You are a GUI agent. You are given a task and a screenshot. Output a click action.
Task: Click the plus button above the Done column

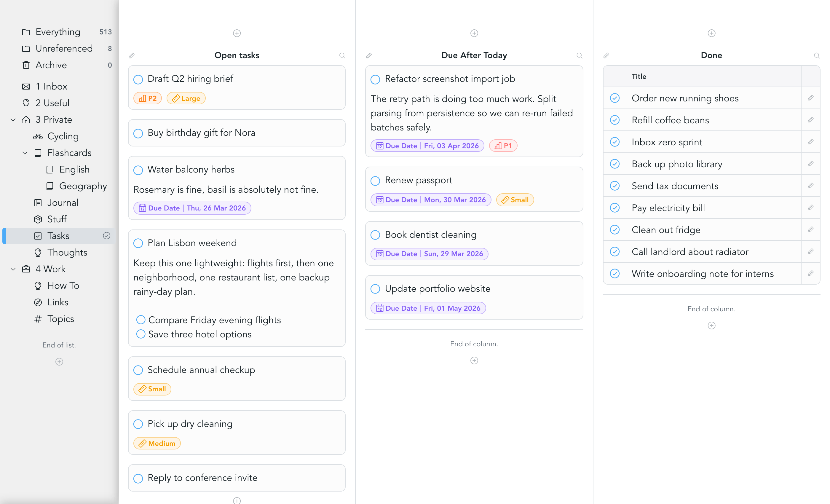[711, 33]
